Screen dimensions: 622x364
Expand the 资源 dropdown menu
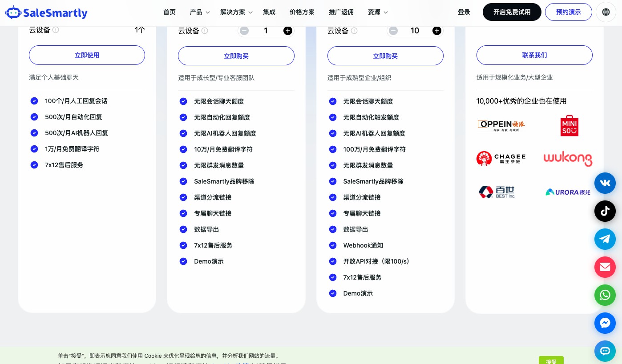pos(378,12)
